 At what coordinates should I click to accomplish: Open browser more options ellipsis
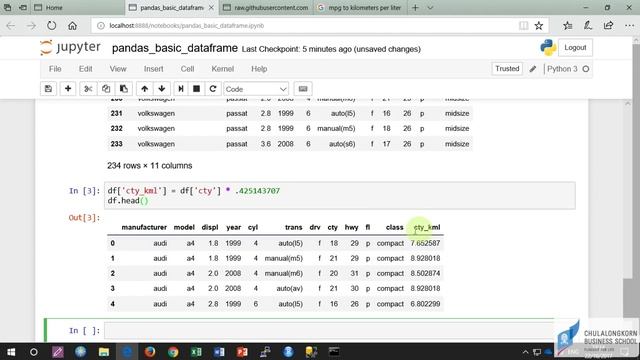629,26
